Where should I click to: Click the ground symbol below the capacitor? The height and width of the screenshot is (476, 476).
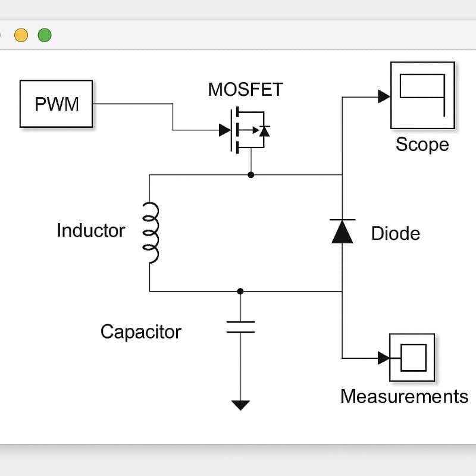point(240,405)
